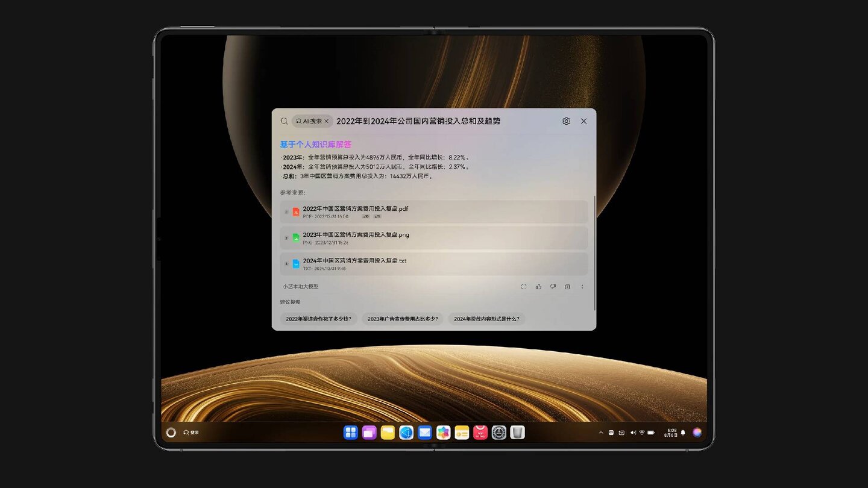Select the regenerate answer icon
868x488 pixels.
coord(523,287)
